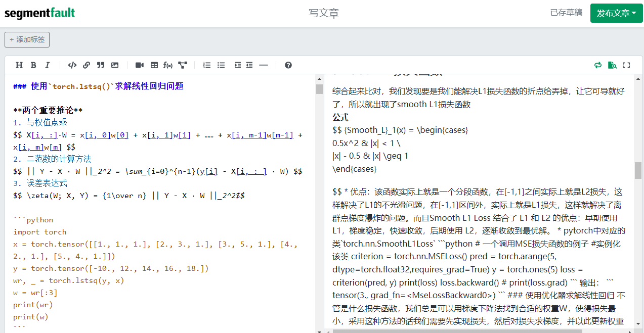
Task: Insert a horizontal rule line
Action: tap(264, 65)
